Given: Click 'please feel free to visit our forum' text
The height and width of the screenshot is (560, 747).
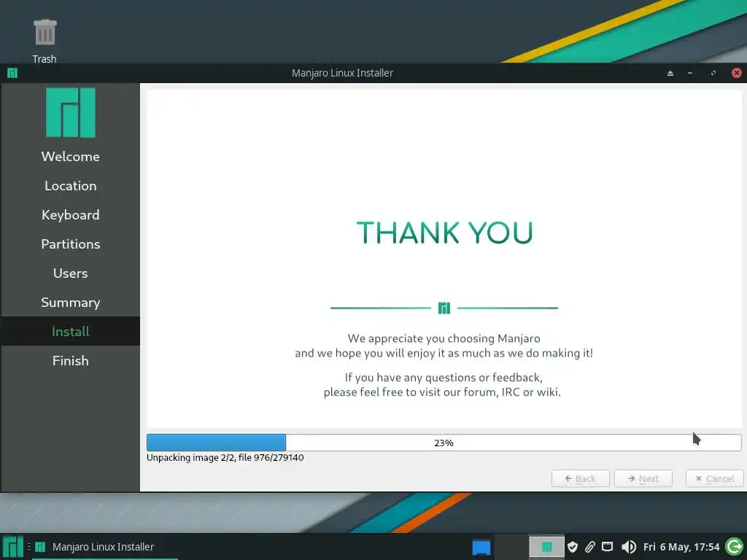Looking at the screenshot, I should click(x=442, y=392).
